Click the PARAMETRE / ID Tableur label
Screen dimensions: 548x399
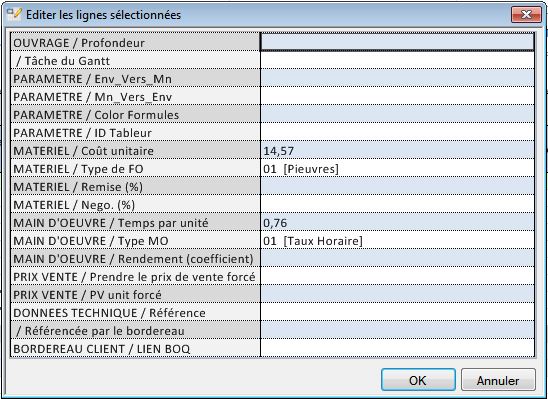point(82,133)
